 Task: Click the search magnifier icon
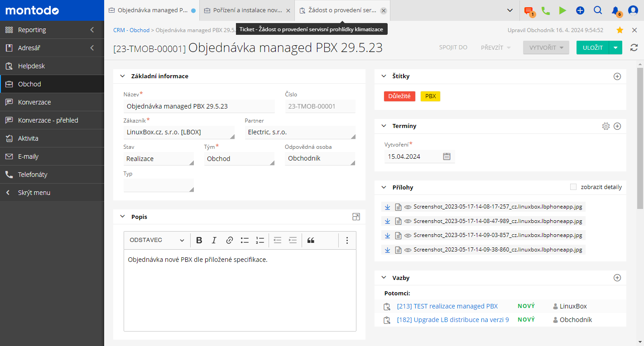tap(597, 10)
